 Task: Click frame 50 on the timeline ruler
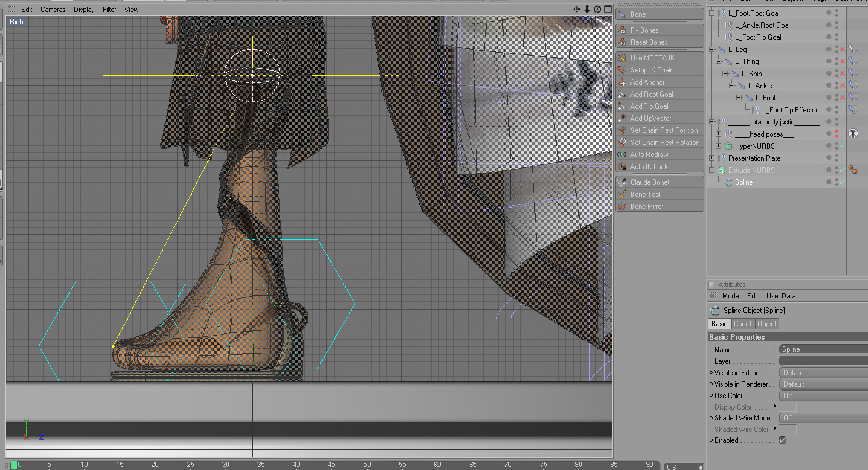[x=367, y=465]
